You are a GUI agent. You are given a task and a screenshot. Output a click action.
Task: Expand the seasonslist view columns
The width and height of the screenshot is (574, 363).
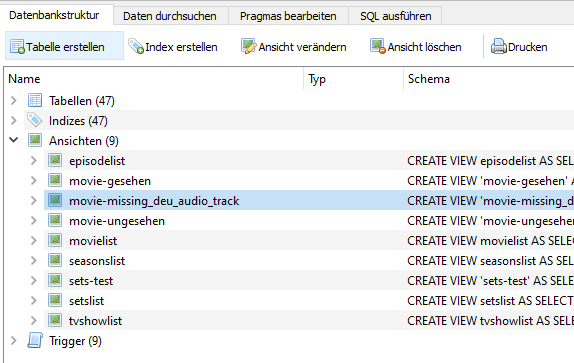point(34,261)
